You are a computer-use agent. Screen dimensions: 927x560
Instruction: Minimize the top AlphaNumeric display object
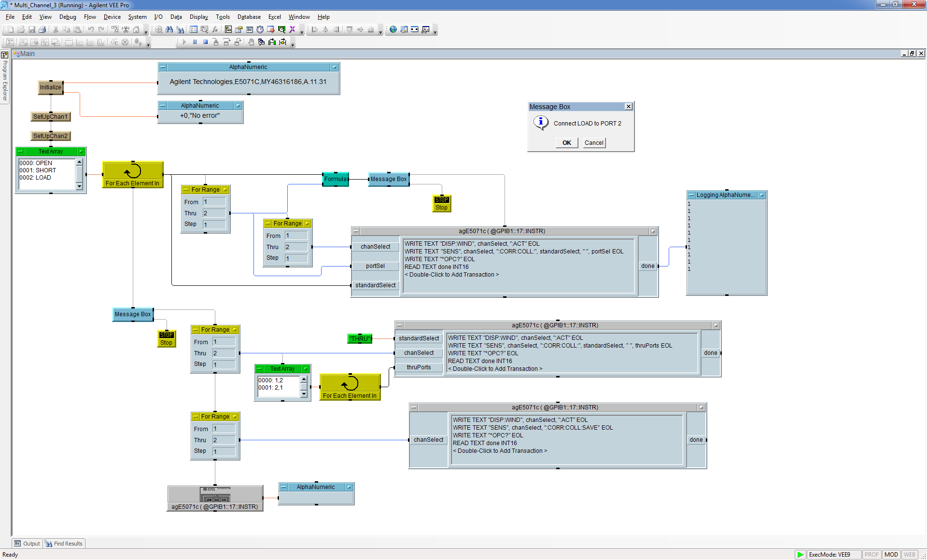(x=334, y=67)
